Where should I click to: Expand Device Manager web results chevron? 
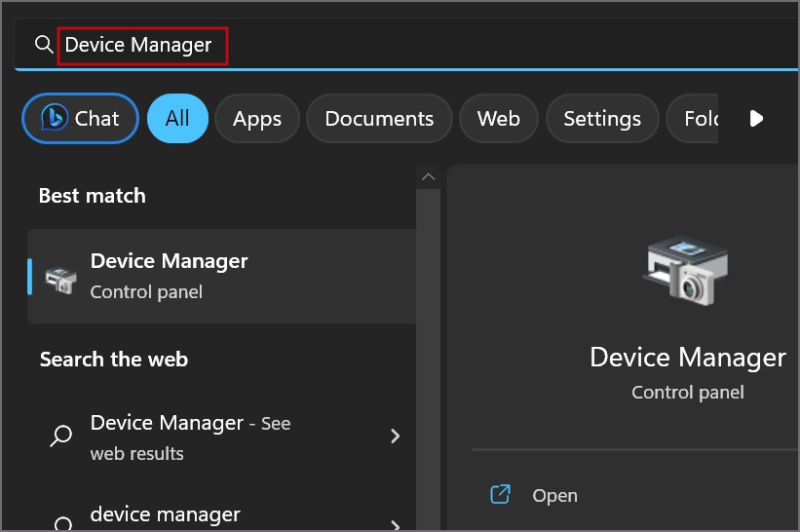click(395, 436)
